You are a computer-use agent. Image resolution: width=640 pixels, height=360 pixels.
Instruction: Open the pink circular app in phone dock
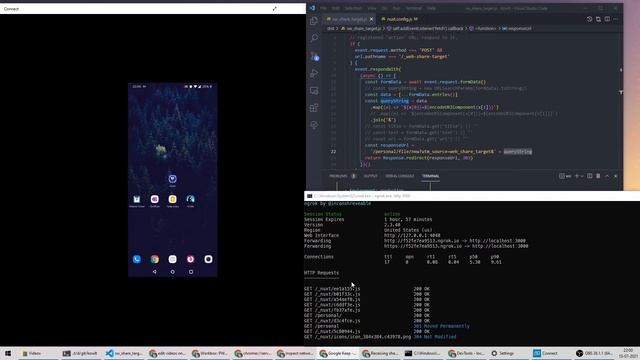click(191, 259)
